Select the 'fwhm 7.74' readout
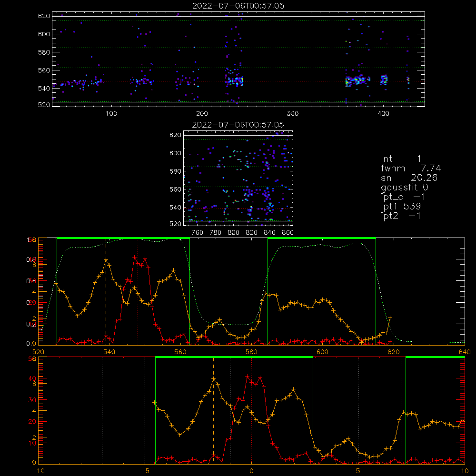The height and width of the screenshot is (476, 476). [x=411, y=168]
